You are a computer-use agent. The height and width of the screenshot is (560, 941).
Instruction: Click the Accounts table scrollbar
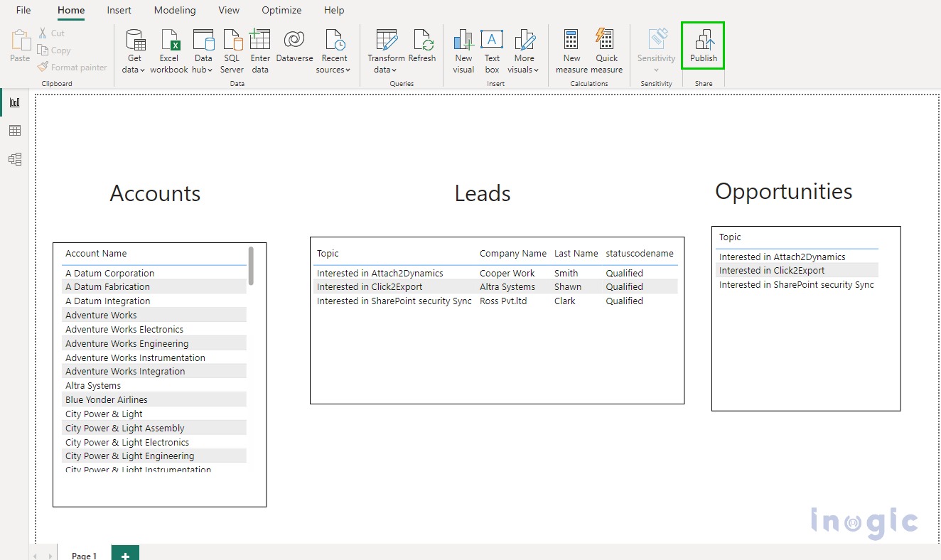tap(251, 266)
